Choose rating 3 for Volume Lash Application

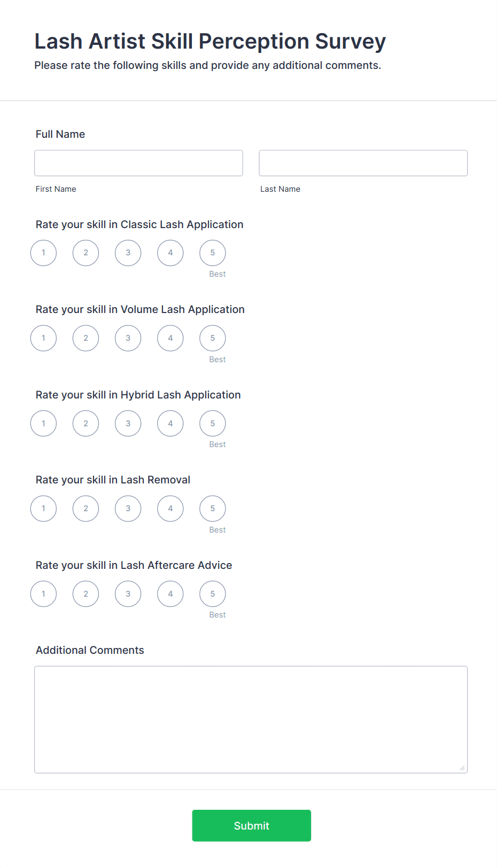(128, 338)
